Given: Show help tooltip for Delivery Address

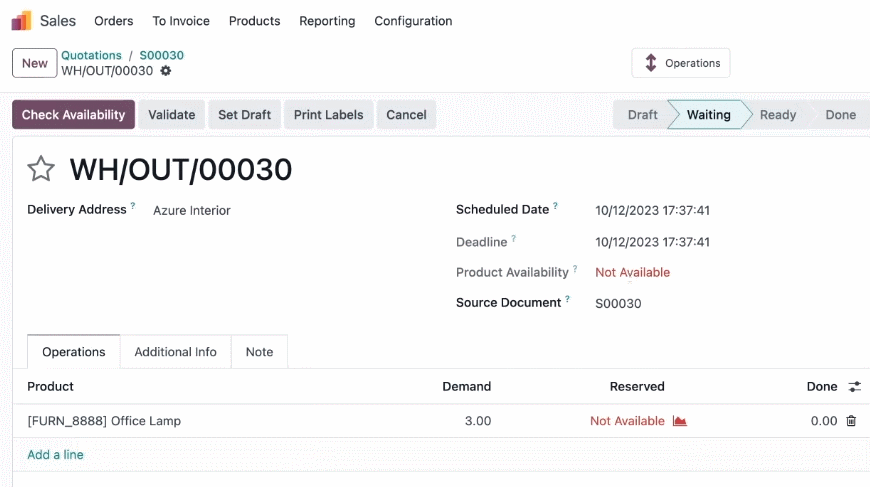Looking at the screenshot, I should 133,206.
